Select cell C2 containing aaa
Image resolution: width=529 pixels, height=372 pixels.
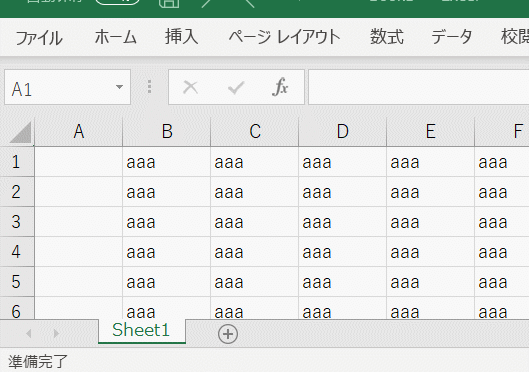coord(255,192)
